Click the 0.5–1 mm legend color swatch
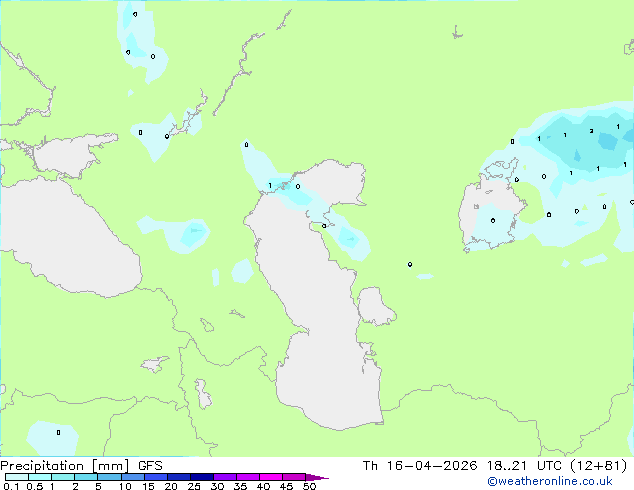 [40, 477]
